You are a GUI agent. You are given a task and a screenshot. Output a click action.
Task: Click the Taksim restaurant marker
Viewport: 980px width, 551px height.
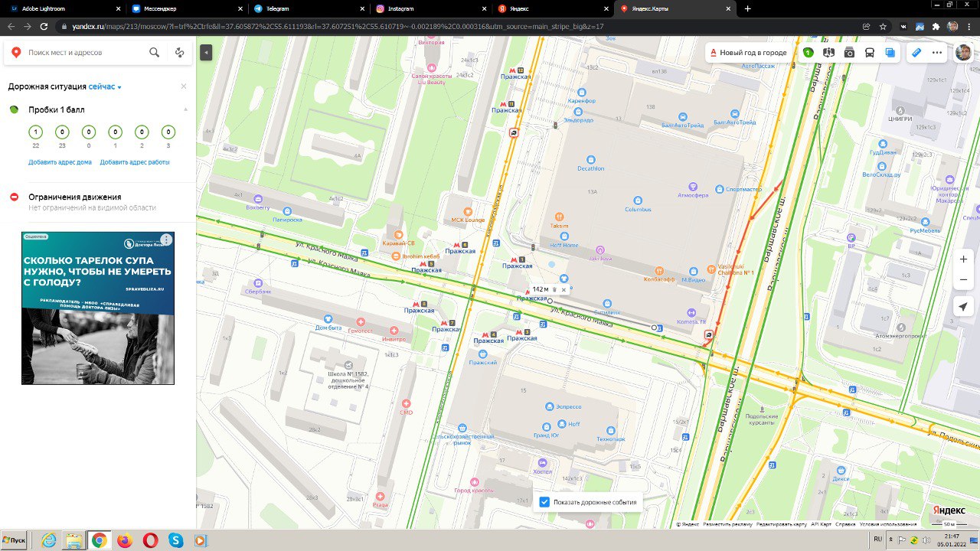tap(560, 217)
